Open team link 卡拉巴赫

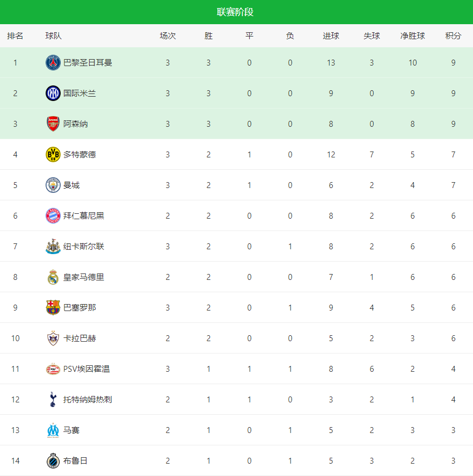tap(79, 338)
